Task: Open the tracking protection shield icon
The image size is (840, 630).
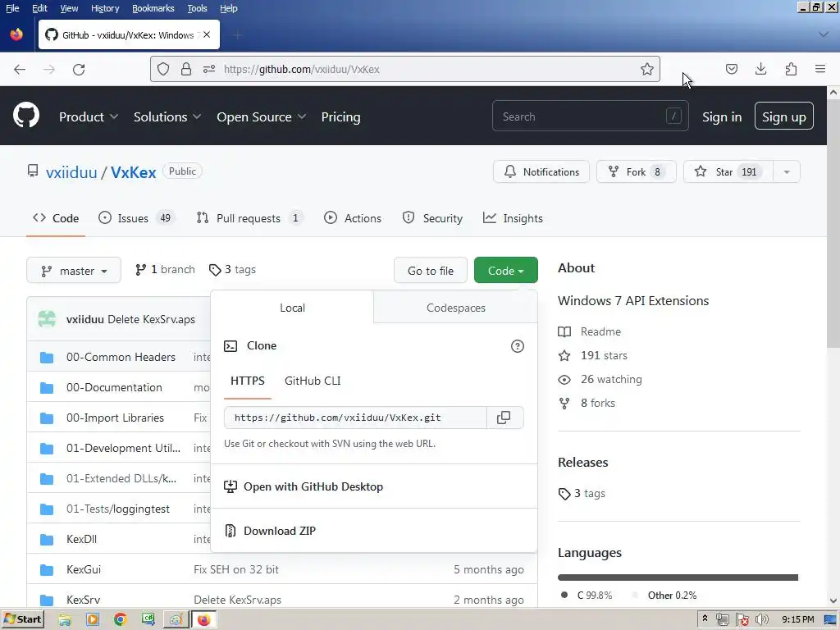Action: (x=163, y=69)
